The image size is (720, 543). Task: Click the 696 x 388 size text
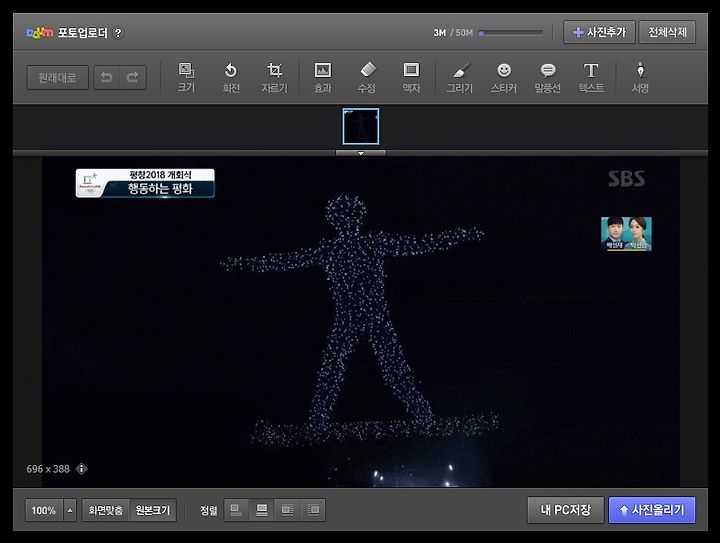(48, 469)
